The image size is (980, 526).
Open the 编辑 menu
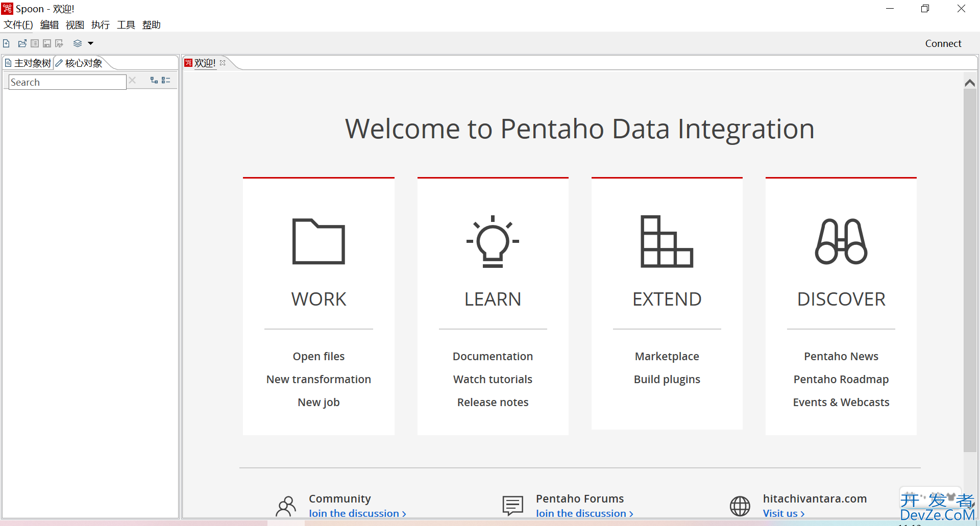50,24
